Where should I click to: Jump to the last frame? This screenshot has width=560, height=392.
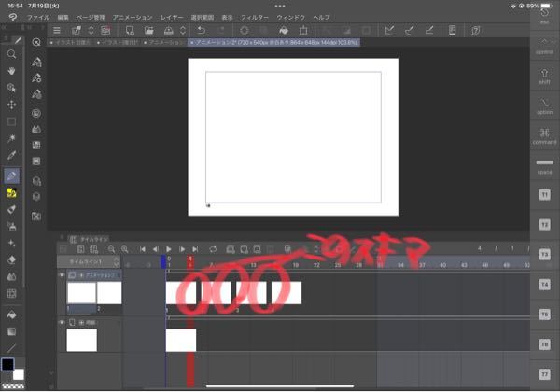point(195,249)
